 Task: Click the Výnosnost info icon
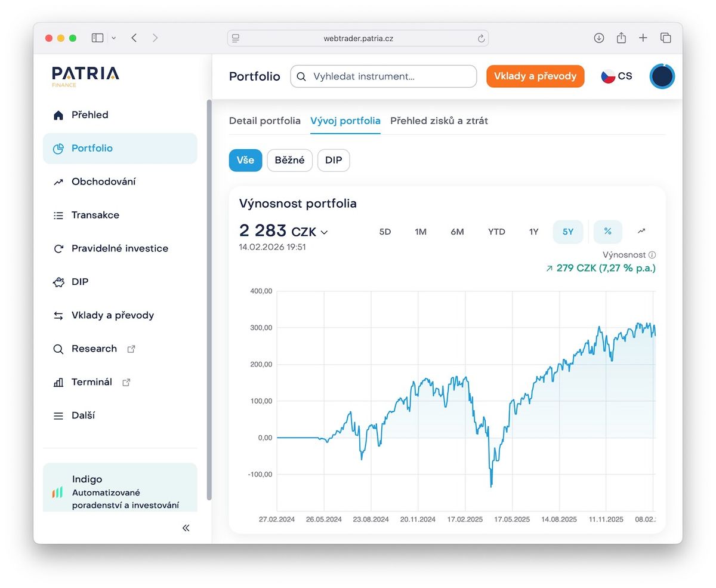click(x=652, y=255)
